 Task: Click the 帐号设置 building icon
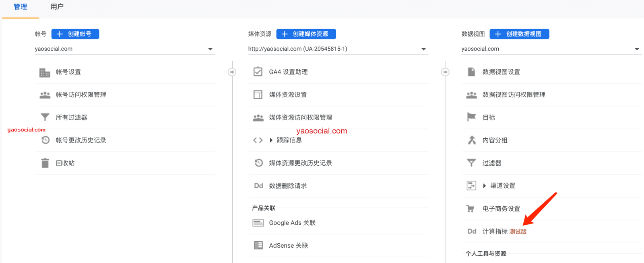[x=45, y=72]
